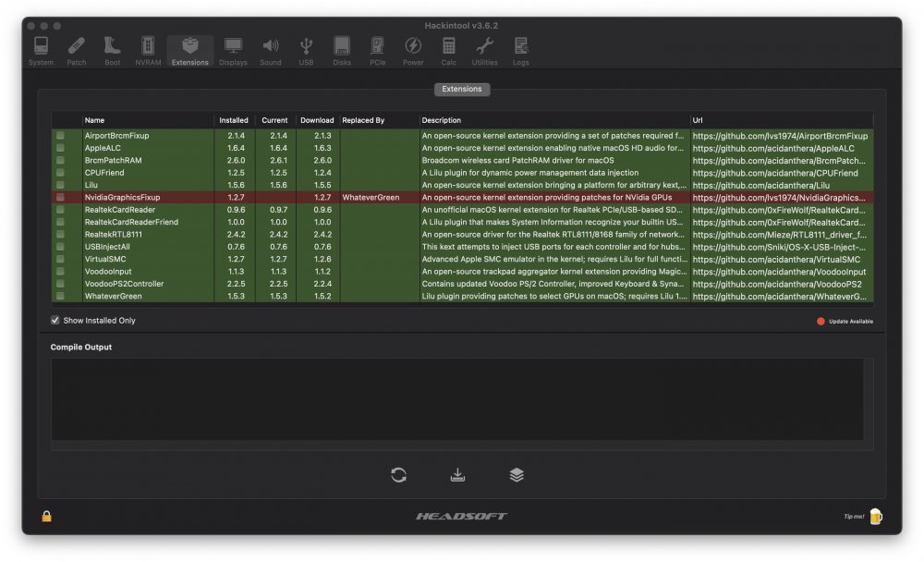Open the System toolbar section
Viewport: 924px width, 562px height.
[x=41, y=51]
